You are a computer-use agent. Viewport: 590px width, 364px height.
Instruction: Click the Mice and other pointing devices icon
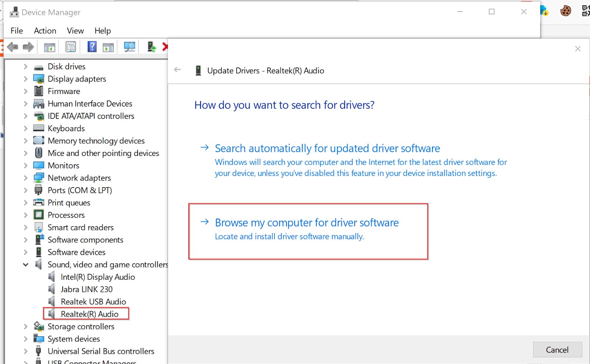39,153
